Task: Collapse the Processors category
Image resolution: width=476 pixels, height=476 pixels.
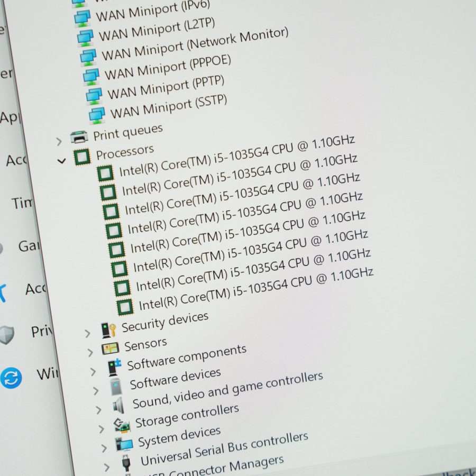Action: [x=62, y=161]
